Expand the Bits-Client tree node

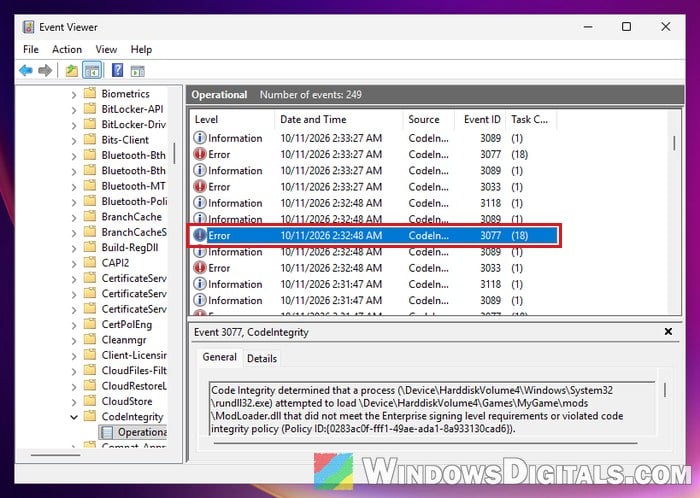pyautogui.click(x=74, y=141)
